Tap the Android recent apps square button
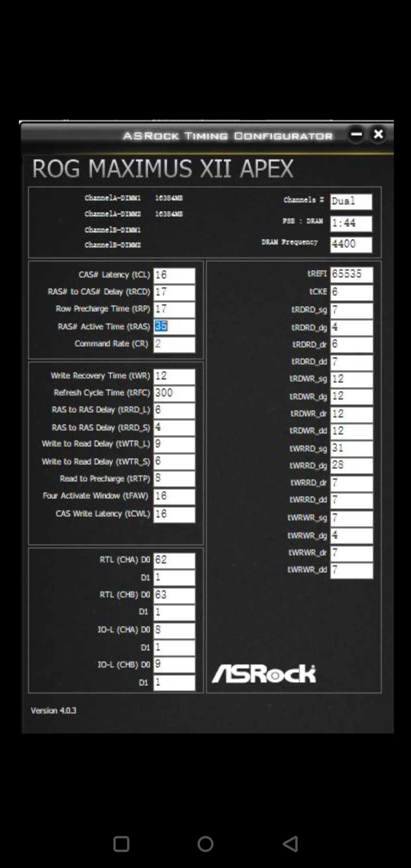Viewport: 411px width, 868px height. 121,844
